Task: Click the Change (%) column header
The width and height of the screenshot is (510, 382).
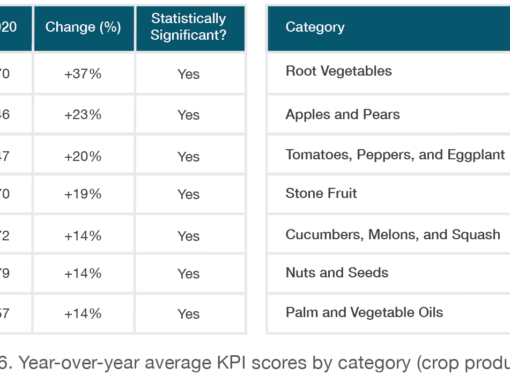Action: point(84,28)
